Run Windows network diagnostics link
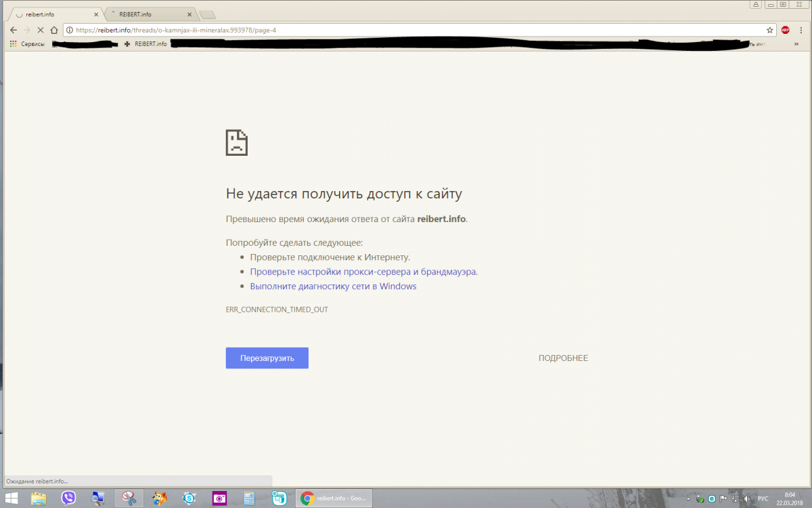 [x=333, y=287]
